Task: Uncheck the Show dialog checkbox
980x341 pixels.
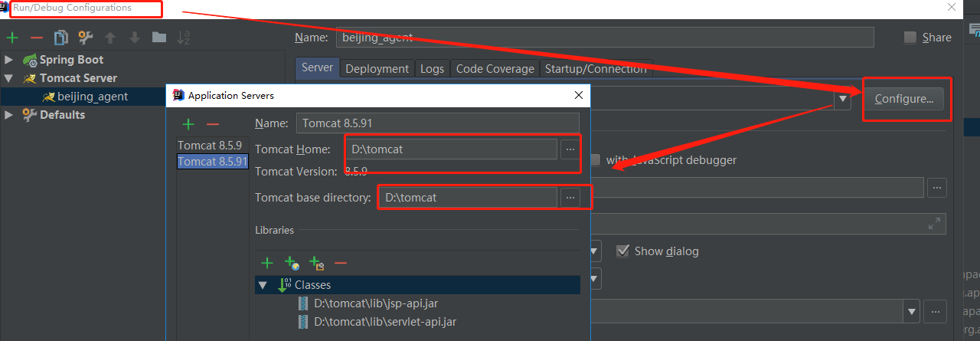Action: click(622, 251)
